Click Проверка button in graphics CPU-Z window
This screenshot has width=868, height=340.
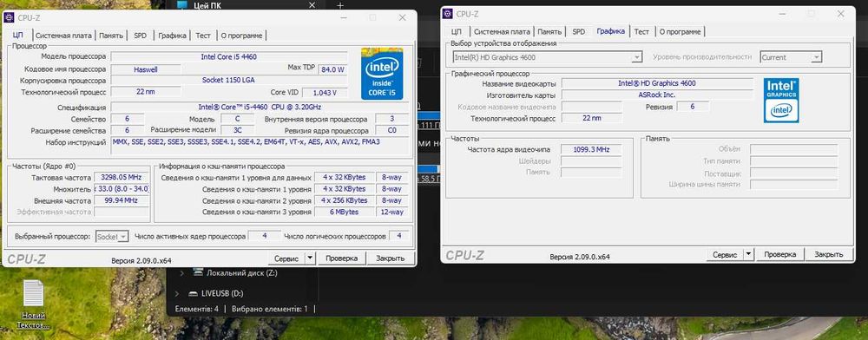(x=780, y=254)
